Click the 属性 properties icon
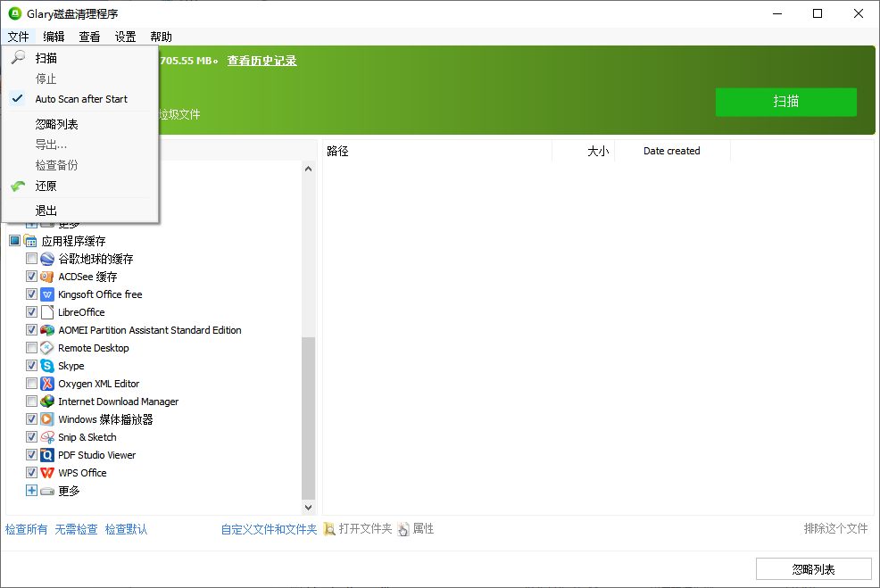 pyautogui.click(x=403, y=528)
